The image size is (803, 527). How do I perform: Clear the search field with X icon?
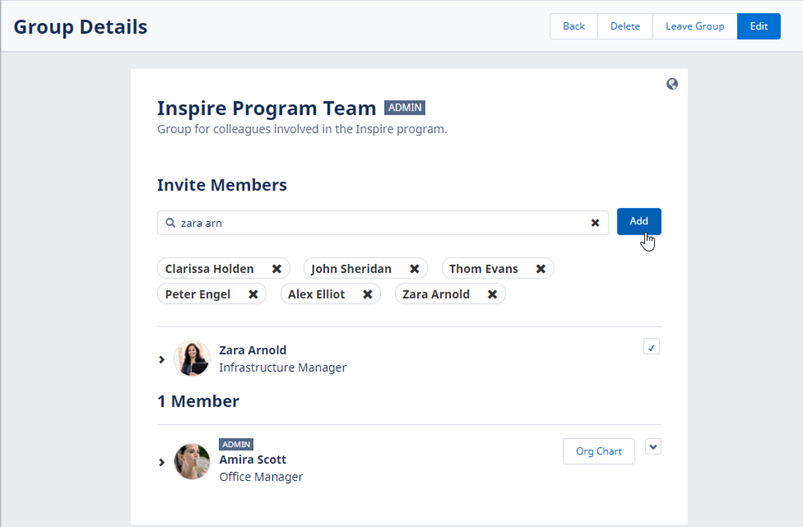(595, 223)
